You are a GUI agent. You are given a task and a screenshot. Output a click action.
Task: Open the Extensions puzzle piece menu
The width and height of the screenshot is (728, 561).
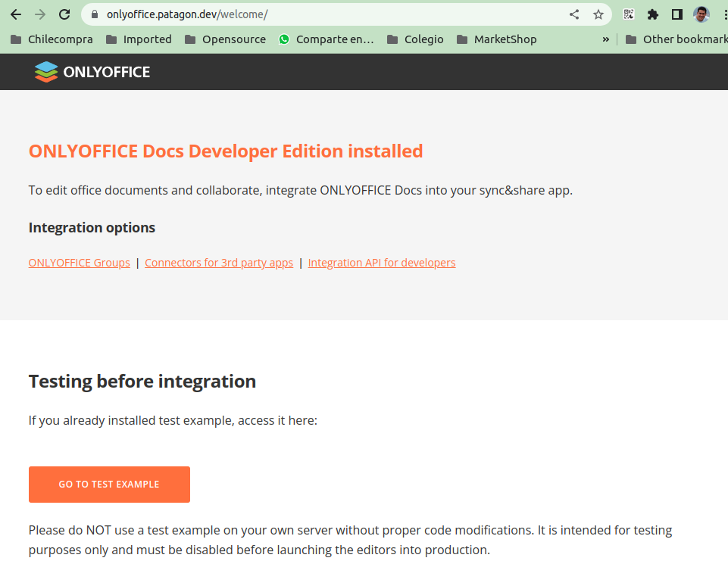coord(653,14)
